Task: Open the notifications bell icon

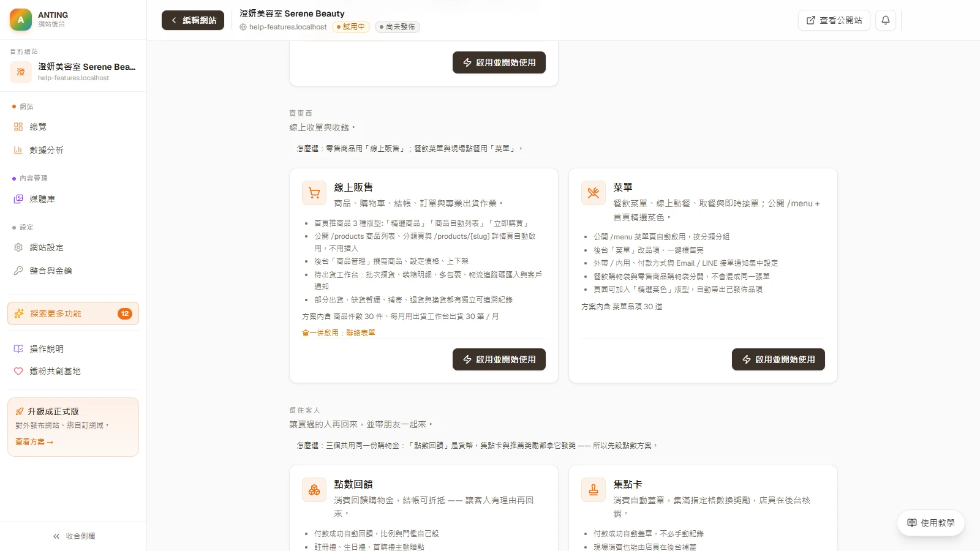Action: point(886,20)
